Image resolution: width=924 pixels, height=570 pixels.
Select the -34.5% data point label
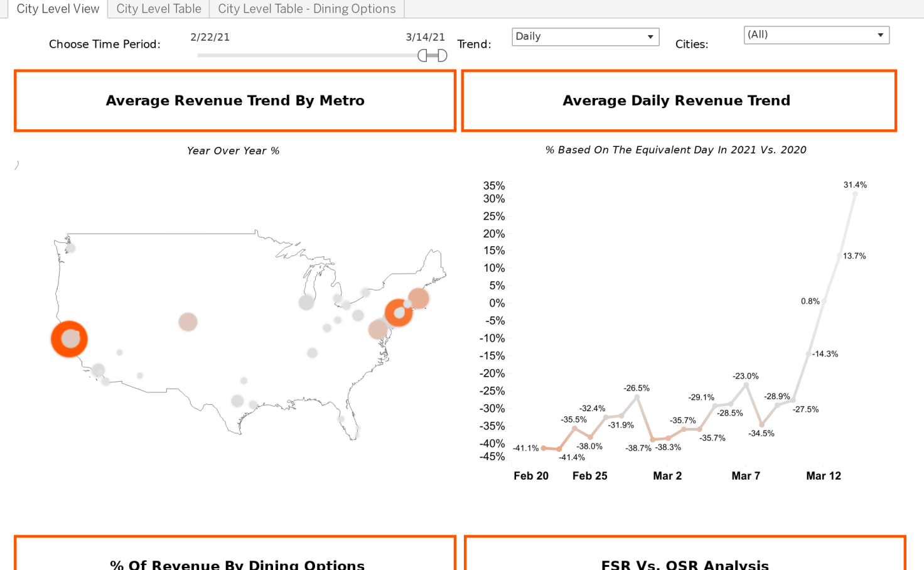tap(761, 434)
